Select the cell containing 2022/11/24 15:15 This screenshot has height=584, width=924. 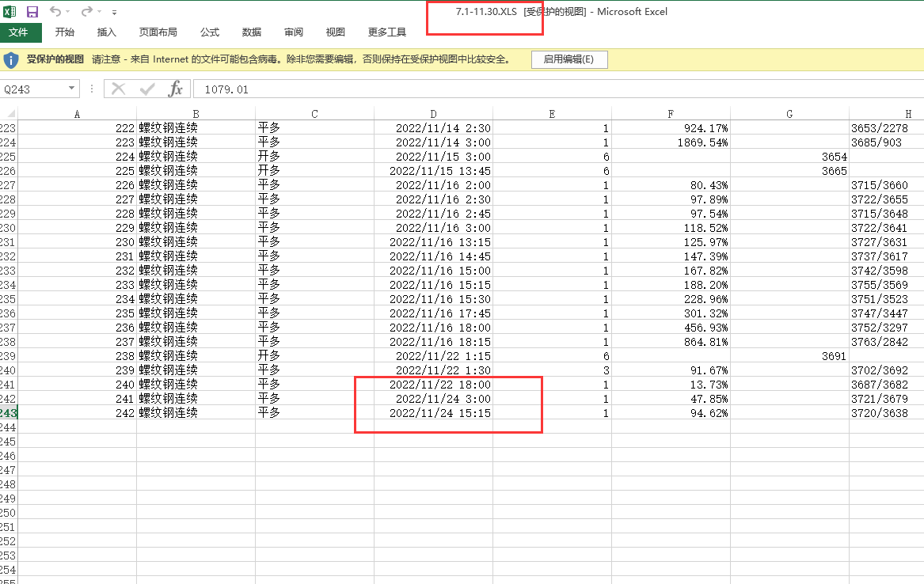tap(433, 413)
